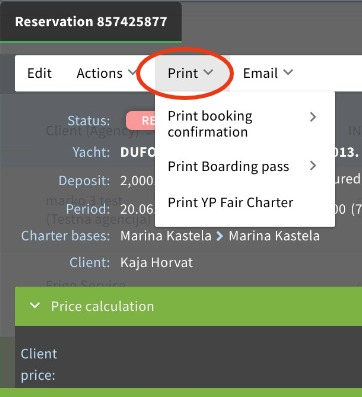Click the yacht name starting with DUFO
362x397 pixels.
coord(138,152)
